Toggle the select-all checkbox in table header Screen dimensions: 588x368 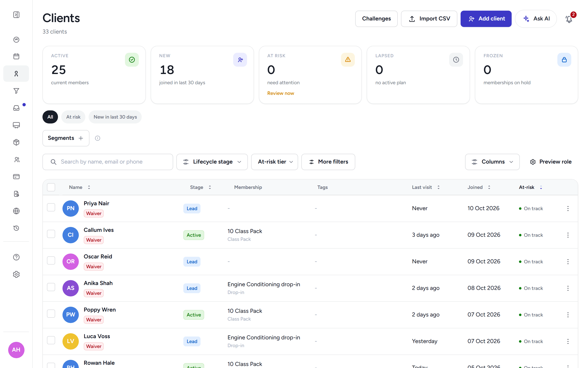click(51, 187)
